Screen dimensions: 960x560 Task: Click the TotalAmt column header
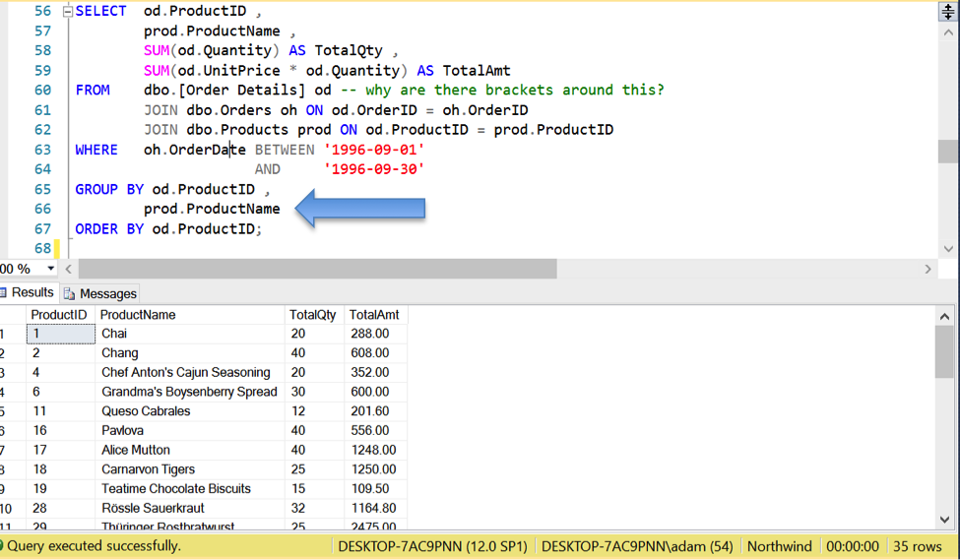click(x=376, y=315)
